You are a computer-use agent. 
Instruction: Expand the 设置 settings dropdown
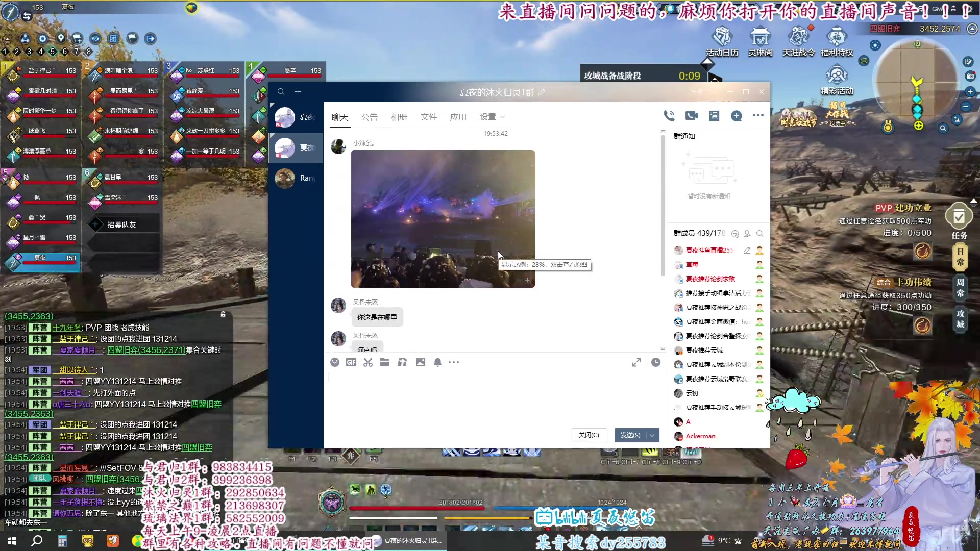492,117
